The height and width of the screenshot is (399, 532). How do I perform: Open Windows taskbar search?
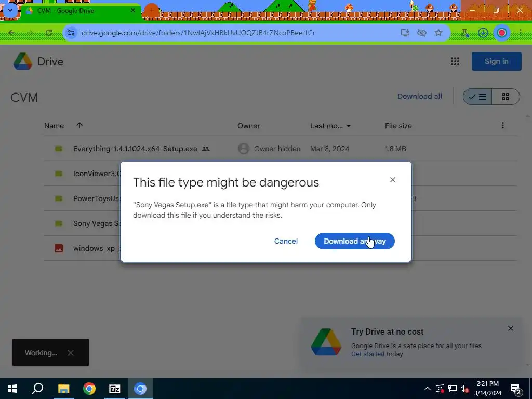point(37,389)
